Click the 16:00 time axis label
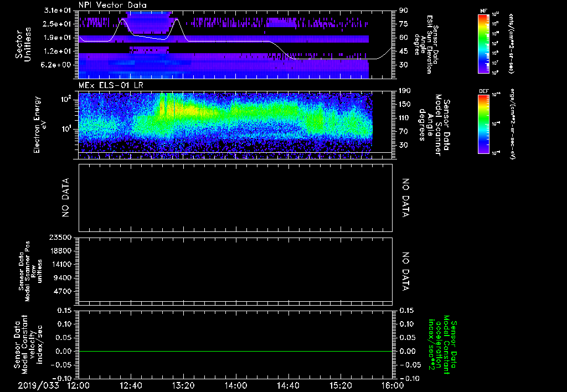567x392 pixels. point(393,386)
